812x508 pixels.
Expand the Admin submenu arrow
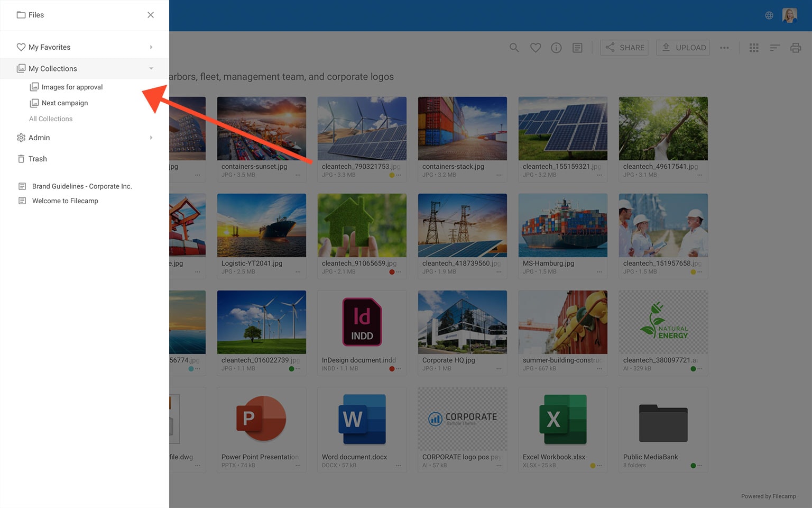pos(151,138)
